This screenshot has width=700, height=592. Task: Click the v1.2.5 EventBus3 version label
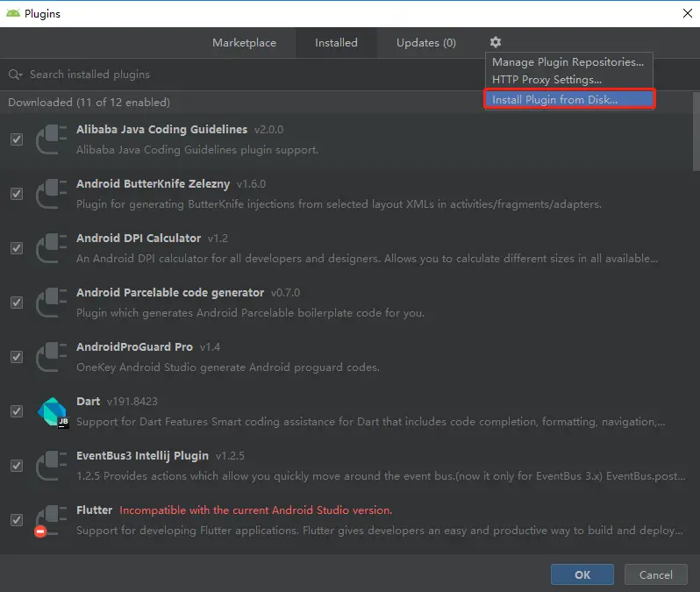pos(230,456)
